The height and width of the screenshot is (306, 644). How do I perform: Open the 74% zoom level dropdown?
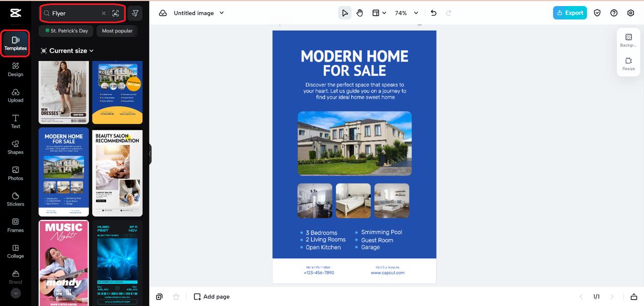(x=407, y=13)
